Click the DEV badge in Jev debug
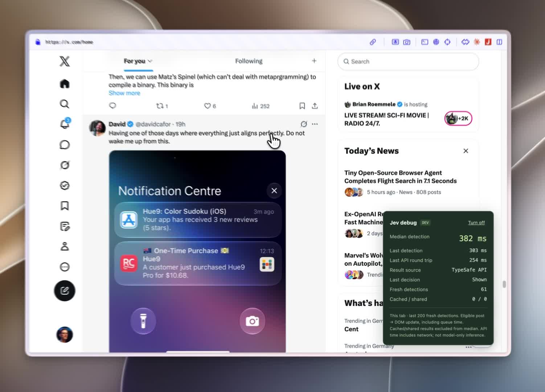Image resolution: width=545 pixels, height=392 pixels. (425, 222)
